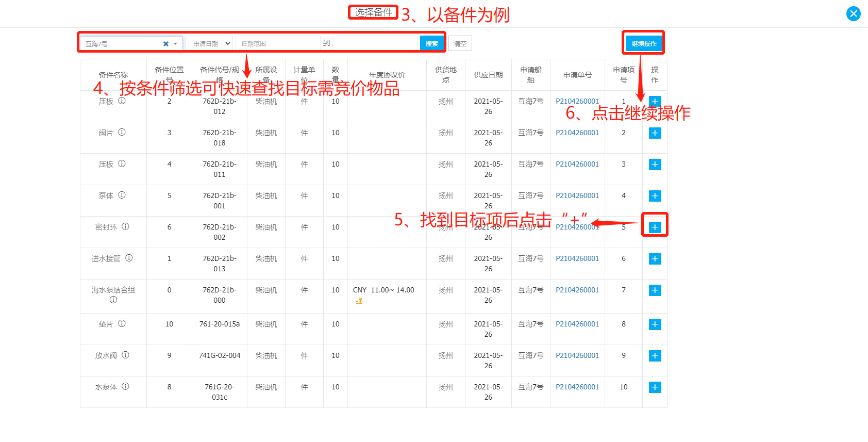Select 柴油机 cell in 垫片 row
868x442 pixels.
(266, 329)
